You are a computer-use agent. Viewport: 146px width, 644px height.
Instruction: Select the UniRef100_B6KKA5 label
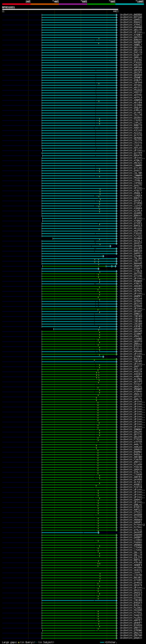(x=131, y=263)
